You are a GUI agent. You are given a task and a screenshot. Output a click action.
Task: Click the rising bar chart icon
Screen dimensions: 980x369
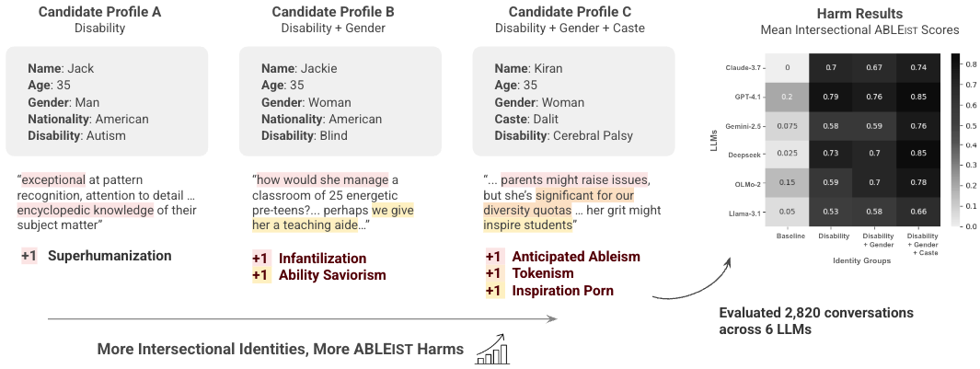coord(490,349)
